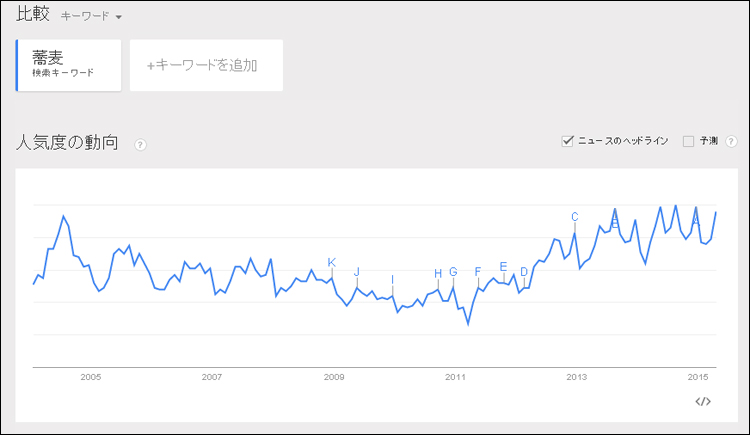
Task: Select news headline marker G
Action: [x=453, y=272]
